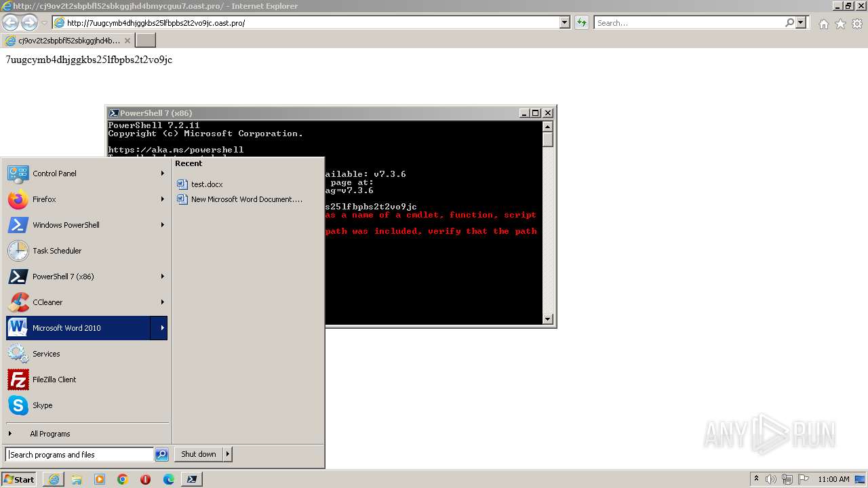Click the PowerShell 7 (x86) title bar icon

114,113
